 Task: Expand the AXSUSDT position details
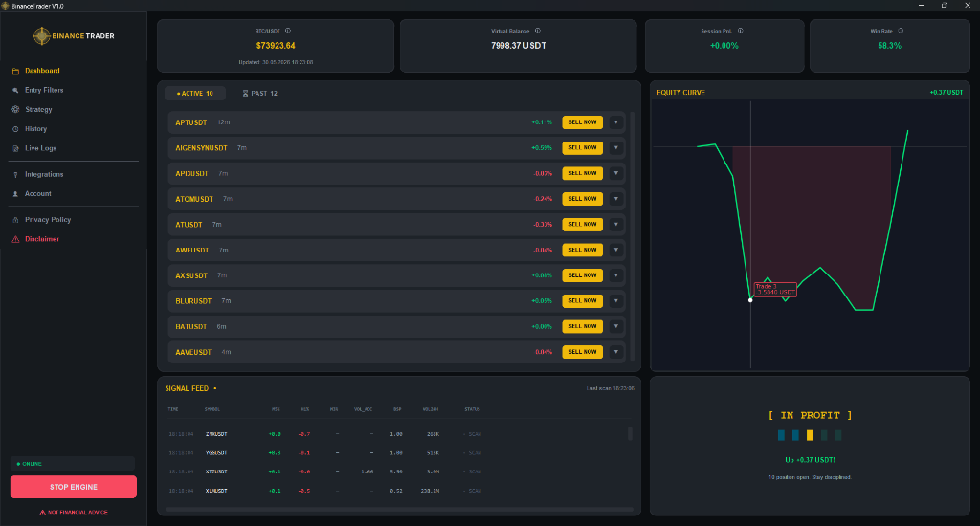[616, 275]
